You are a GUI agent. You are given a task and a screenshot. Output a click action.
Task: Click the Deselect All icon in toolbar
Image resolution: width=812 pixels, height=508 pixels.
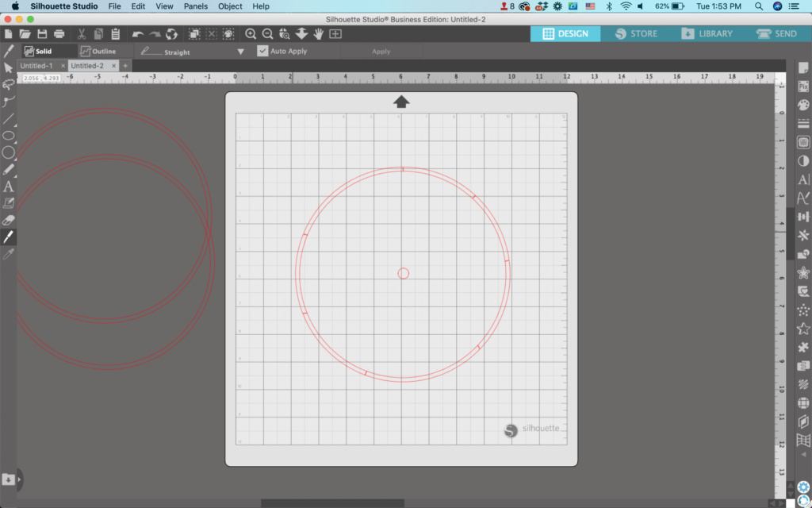pos(211,34)
